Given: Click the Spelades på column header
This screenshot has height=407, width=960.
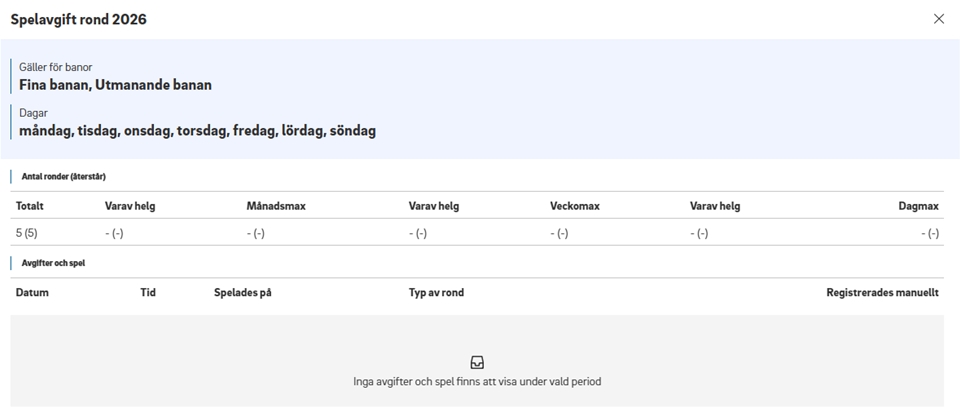Looking at the screenshot, I should (243, 293).
